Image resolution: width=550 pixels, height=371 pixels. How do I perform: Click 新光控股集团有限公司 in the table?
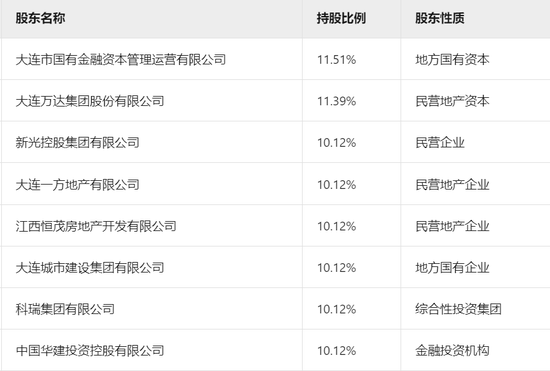coord(78,142)
